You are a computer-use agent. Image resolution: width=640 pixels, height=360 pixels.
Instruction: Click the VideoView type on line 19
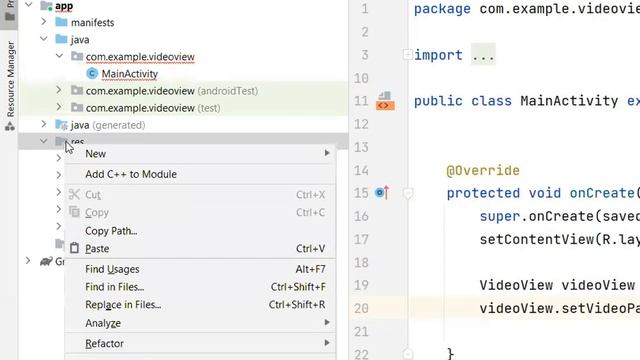516,285
